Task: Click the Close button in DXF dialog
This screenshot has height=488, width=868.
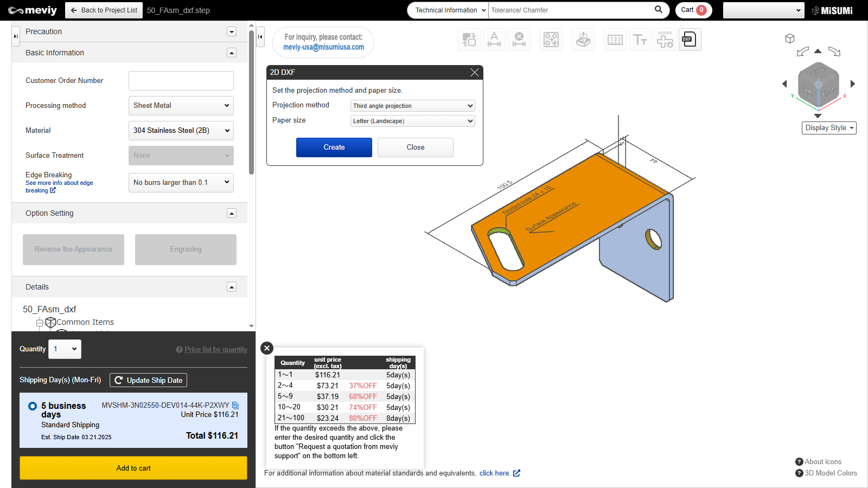Action: (416, 147)
